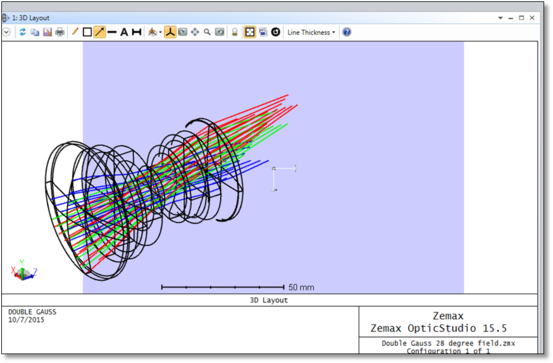Click the save image icon
Image resolution: width=553 pixels, height=363 pixels.
coord(47,32)
